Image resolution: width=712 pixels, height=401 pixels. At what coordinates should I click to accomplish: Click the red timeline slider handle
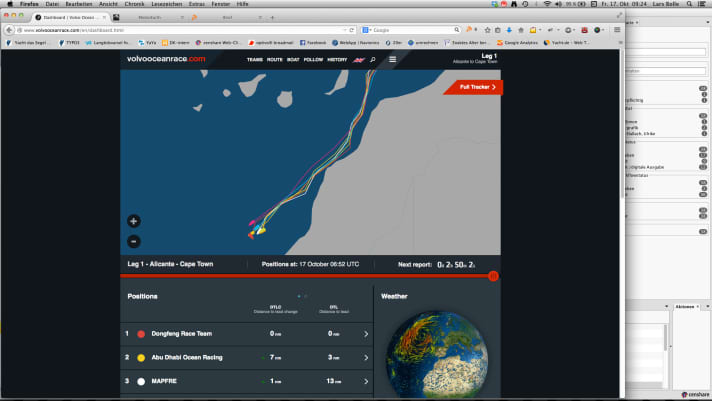pos(494,276)
